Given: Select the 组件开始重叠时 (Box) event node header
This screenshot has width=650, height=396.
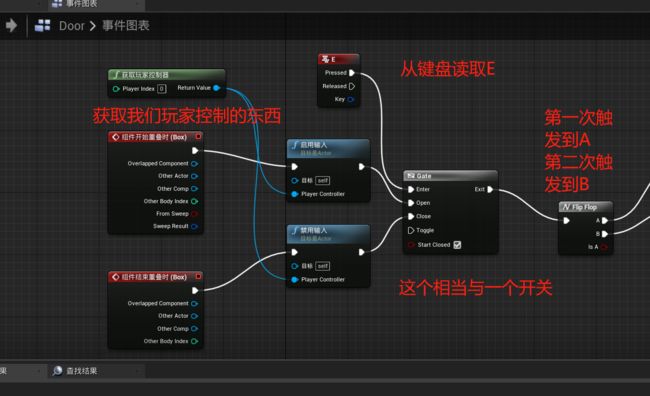Looking at the screenshot, I should click(x=155, y=137).
